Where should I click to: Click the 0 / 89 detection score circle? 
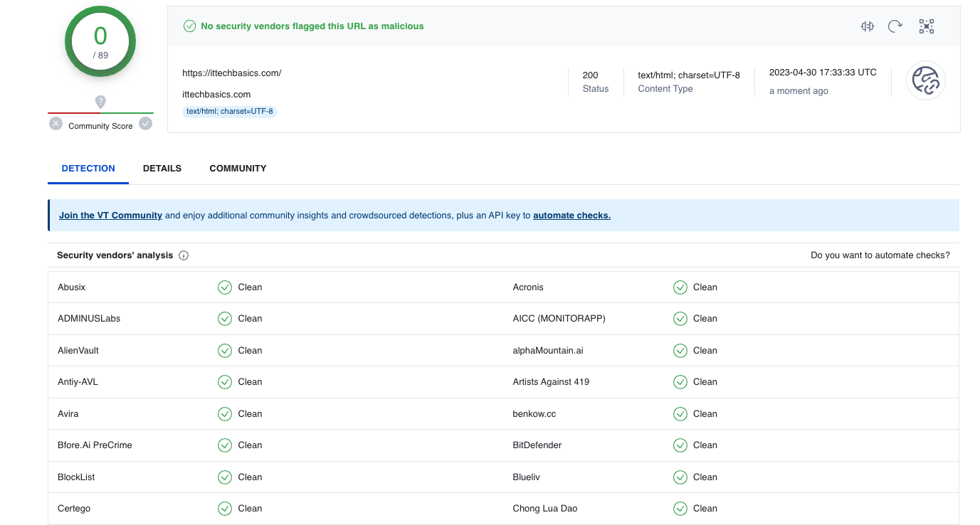tap(100, 41)
